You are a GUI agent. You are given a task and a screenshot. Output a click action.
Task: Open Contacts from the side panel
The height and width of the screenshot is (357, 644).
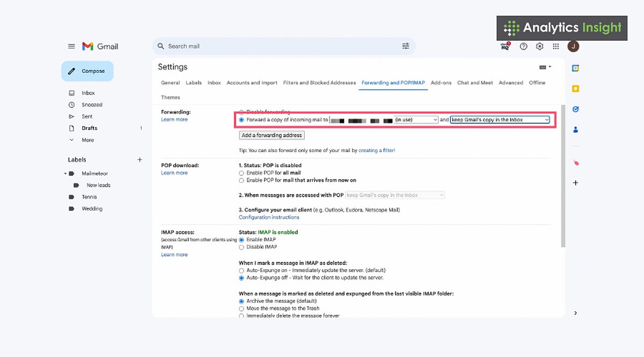(575, 129)
